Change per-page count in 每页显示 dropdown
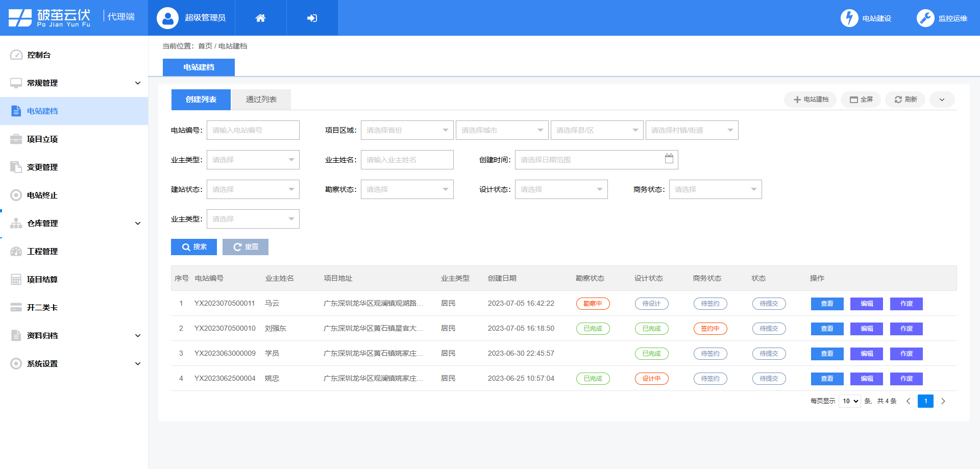This screenshot has width=980, height=469. [x=849, y=401]
